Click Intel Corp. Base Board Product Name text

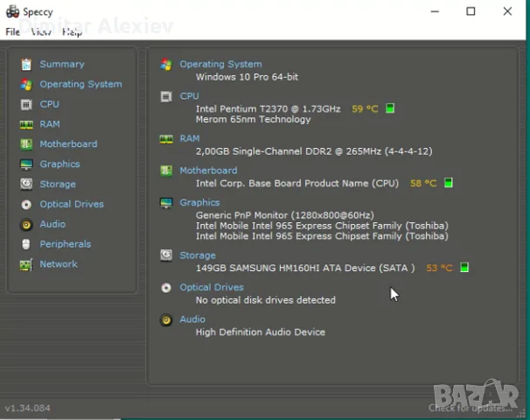pyautogui.click(x=297, y=183)
